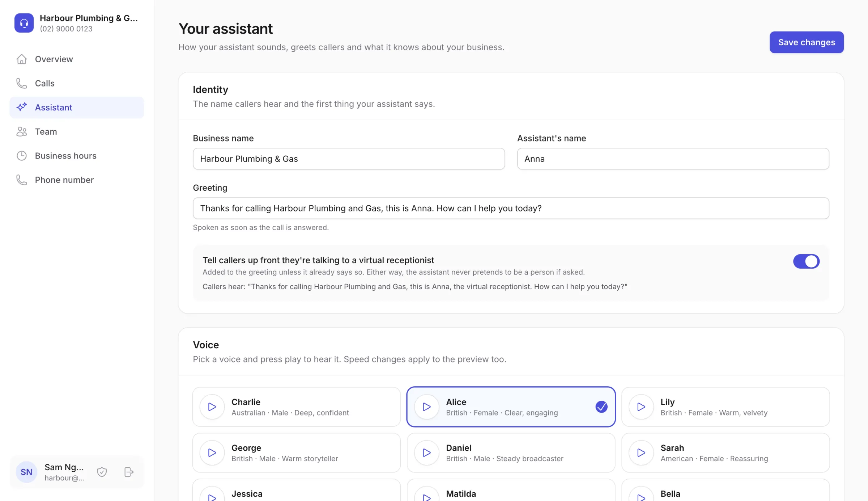Click the Overview home icon
Image resolution: width=868 pixels, height=501 pixels.
pyautogui.click(x=22, y=59)
